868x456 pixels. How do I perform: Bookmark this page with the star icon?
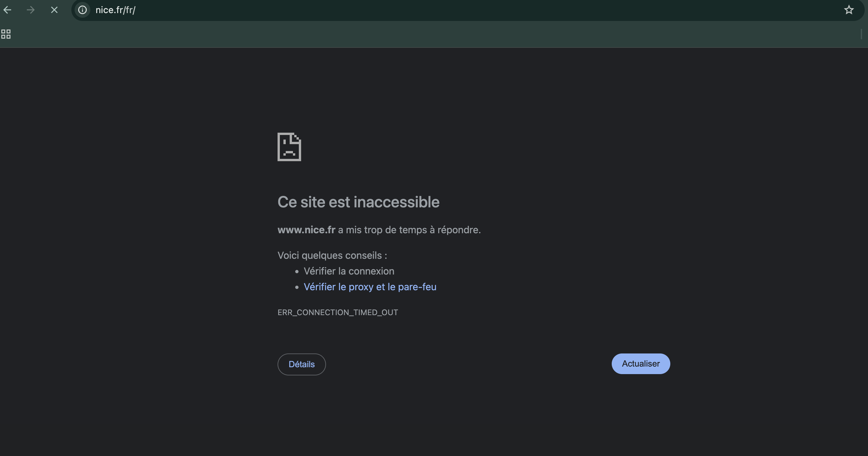pos(849,10)
